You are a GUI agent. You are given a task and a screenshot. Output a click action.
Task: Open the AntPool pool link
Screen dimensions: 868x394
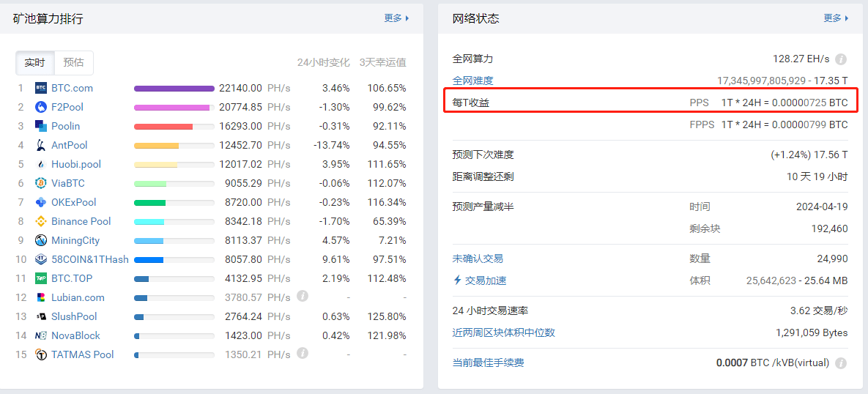click(69, 145)
